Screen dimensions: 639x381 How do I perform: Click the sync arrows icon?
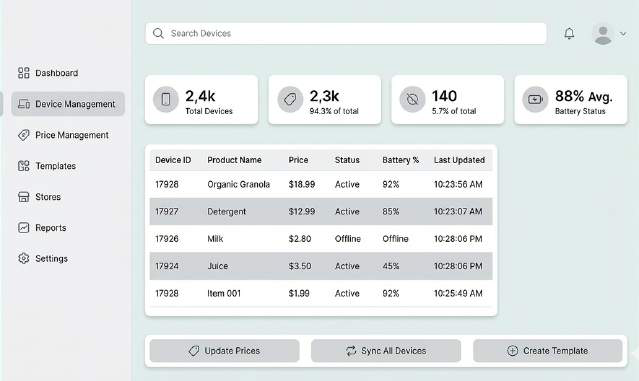click(351, 351)
